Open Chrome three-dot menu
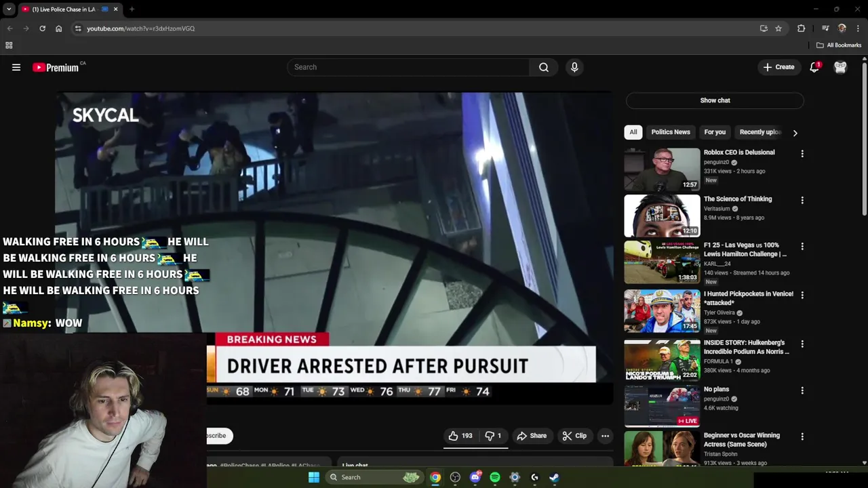Screen dimensions: 868x488 [858, 28]
